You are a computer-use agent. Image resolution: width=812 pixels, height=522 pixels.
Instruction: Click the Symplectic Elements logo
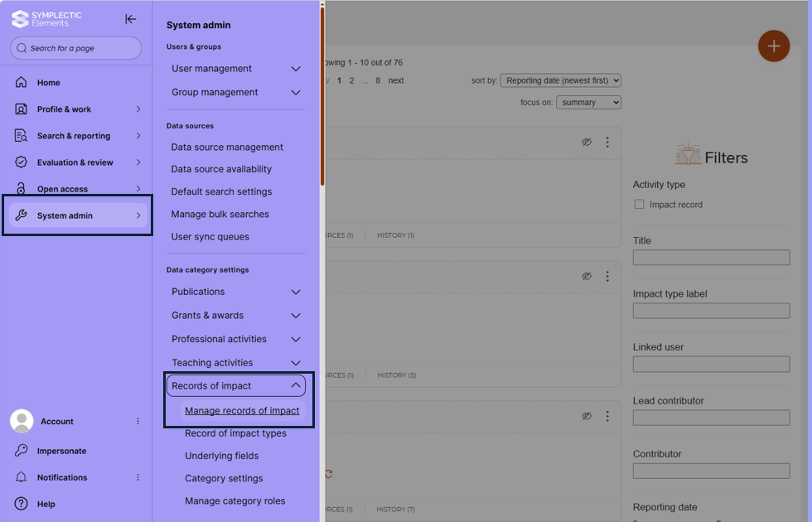46,18
